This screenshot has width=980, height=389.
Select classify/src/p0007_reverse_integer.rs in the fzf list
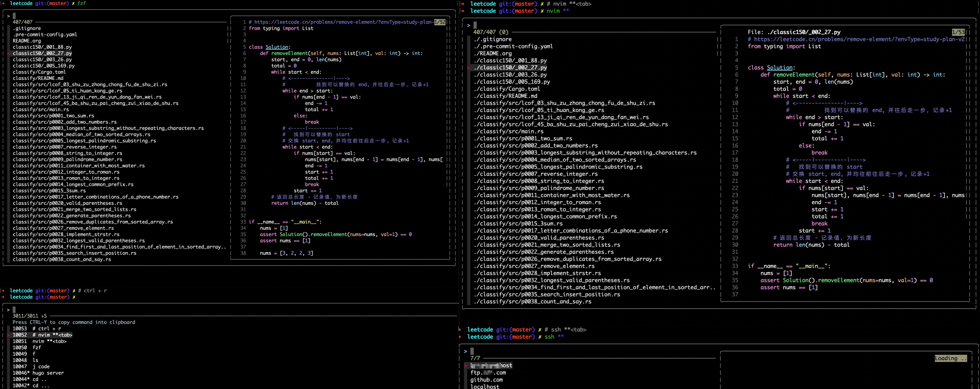click(65, 147)
